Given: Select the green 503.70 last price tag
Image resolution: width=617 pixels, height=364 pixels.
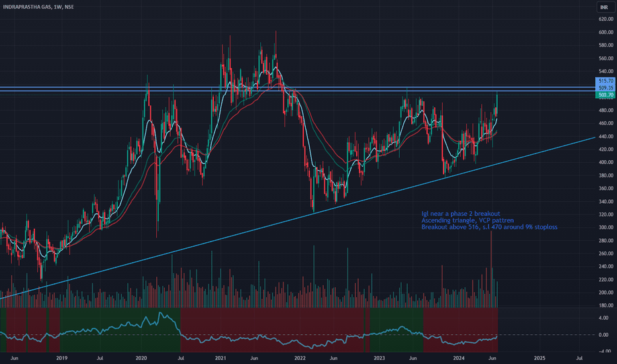Looking at the screenshot, I should tap(606, 95).
